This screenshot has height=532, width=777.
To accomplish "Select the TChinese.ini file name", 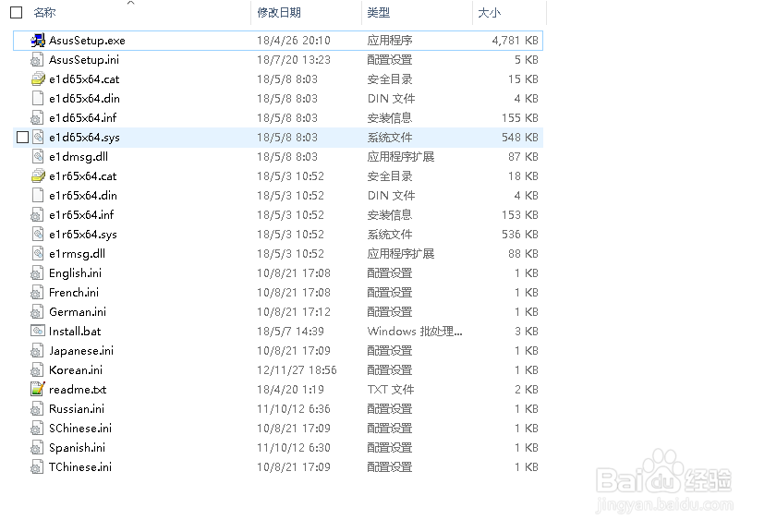I will click(80, 466).
